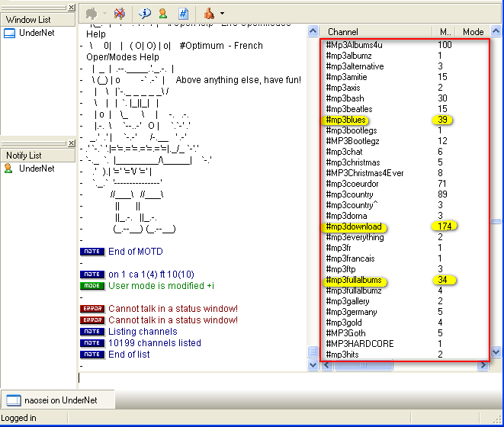The image size is (504, 427).
Task: Click the channel list horizontal scrollbar thumb
Action: [x=363, y=365]
